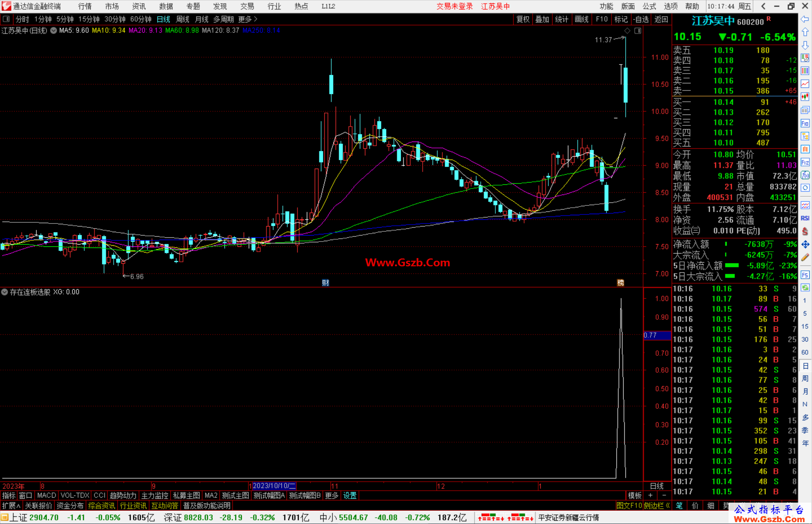Open the F12 sidebar icon
Viewport: 812px width, 524px height.
pos(805,162)
